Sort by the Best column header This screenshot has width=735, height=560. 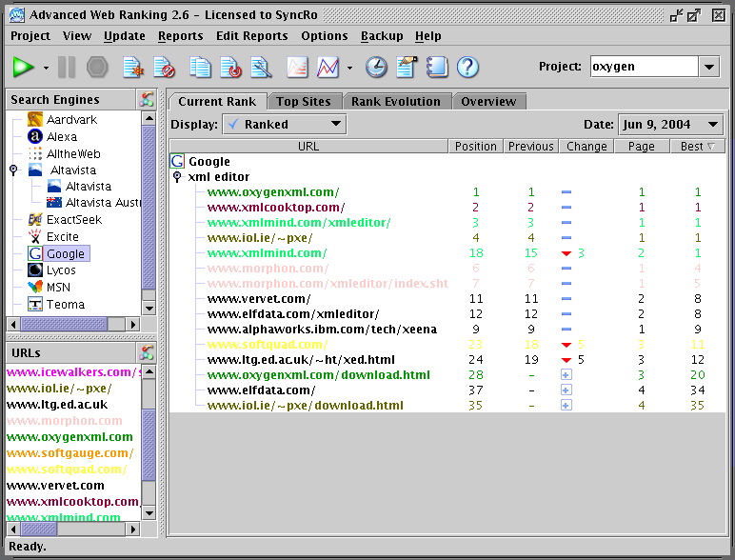pos(697,147)
